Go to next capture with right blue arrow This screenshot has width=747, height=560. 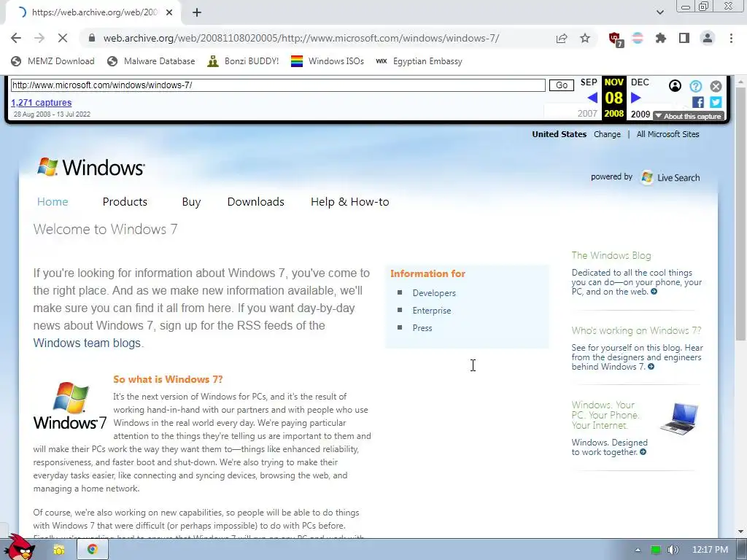[x=635, y=98]
